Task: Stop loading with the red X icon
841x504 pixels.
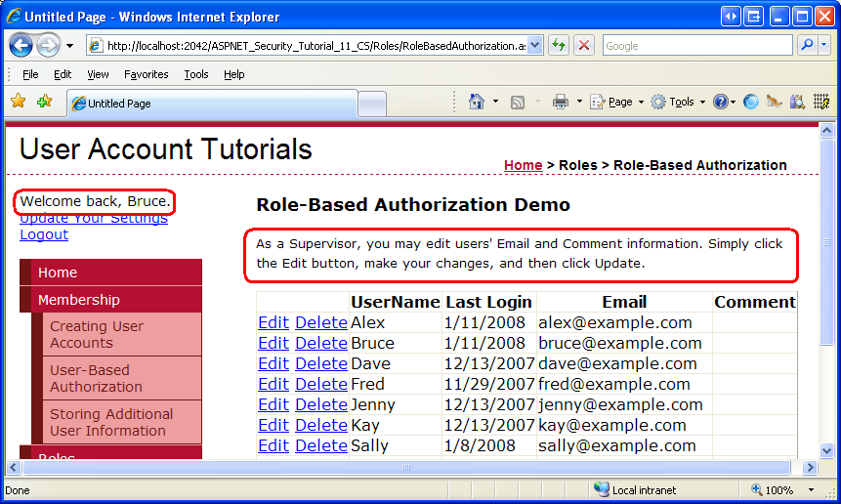Action: tap(584, 46)
